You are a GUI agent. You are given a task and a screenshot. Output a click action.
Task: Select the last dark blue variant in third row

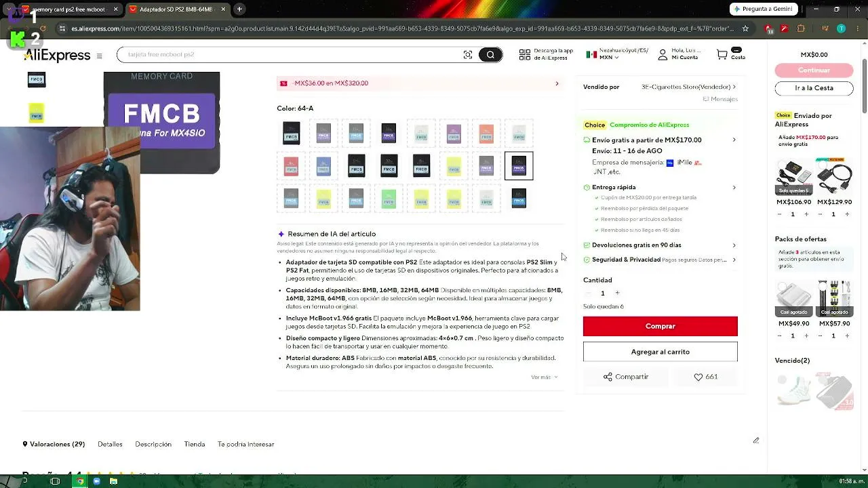point(519,198)
